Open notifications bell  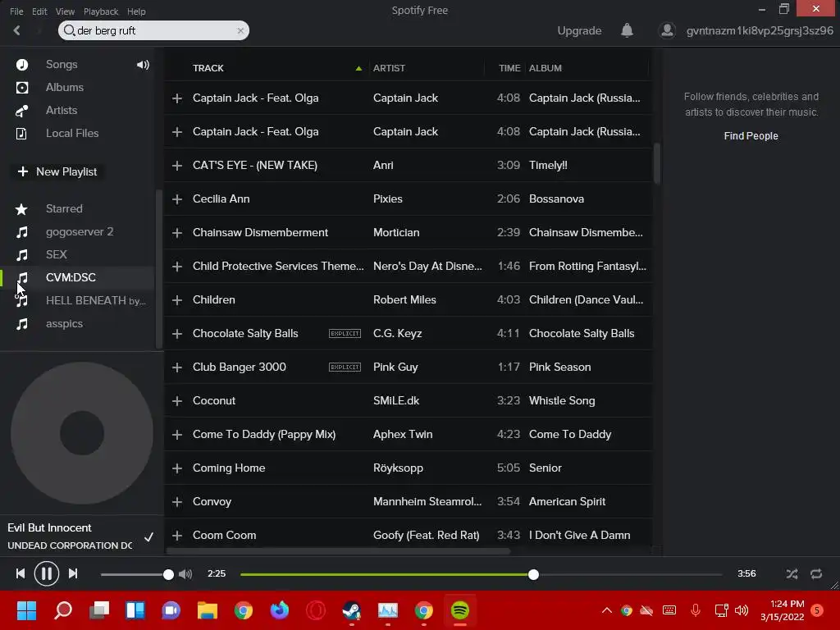point(627,30)
